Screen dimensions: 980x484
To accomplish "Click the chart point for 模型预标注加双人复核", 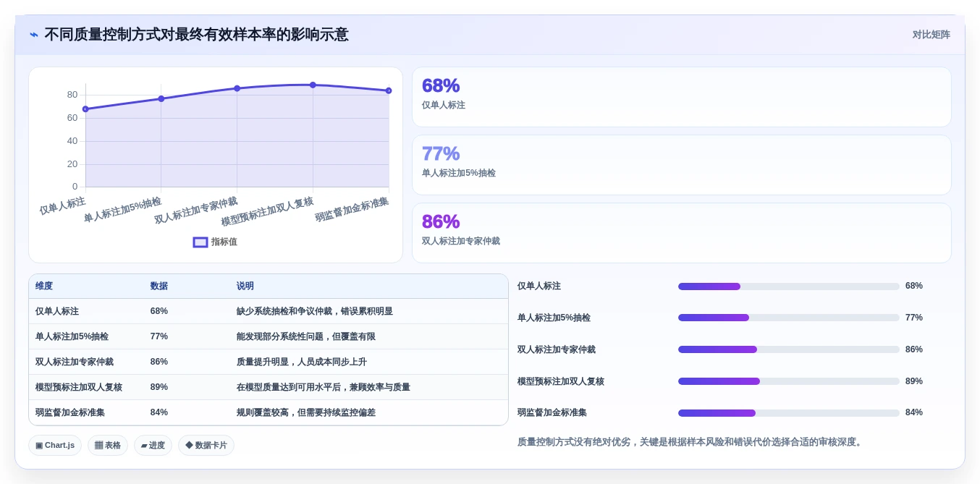I will click(313, 85).
